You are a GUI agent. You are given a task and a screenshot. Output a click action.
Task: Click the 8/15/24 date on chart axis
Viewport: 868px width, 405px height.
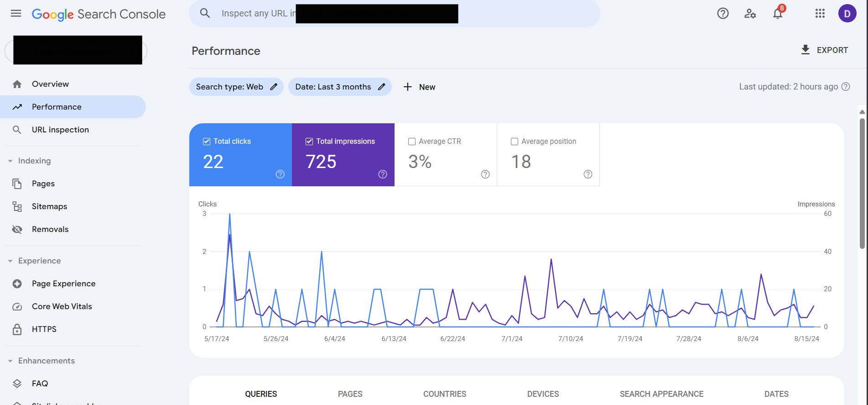point(807,339)
